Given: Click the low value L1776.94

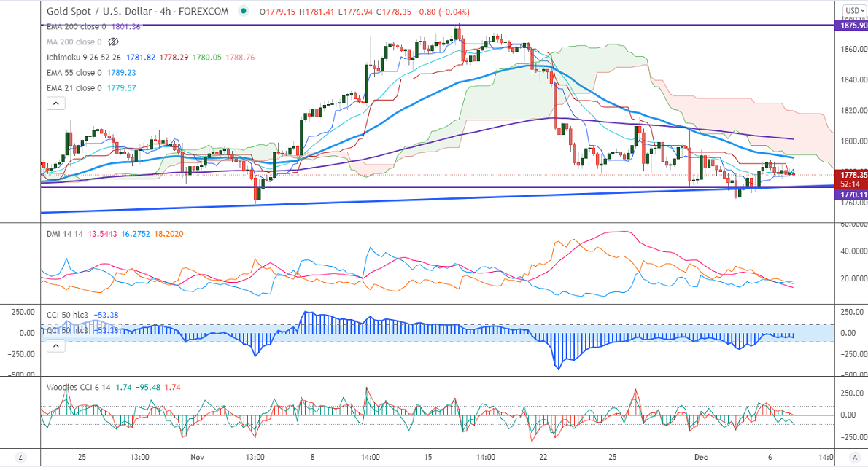Looking at the screenshot, I should click(x=354, y=12).
